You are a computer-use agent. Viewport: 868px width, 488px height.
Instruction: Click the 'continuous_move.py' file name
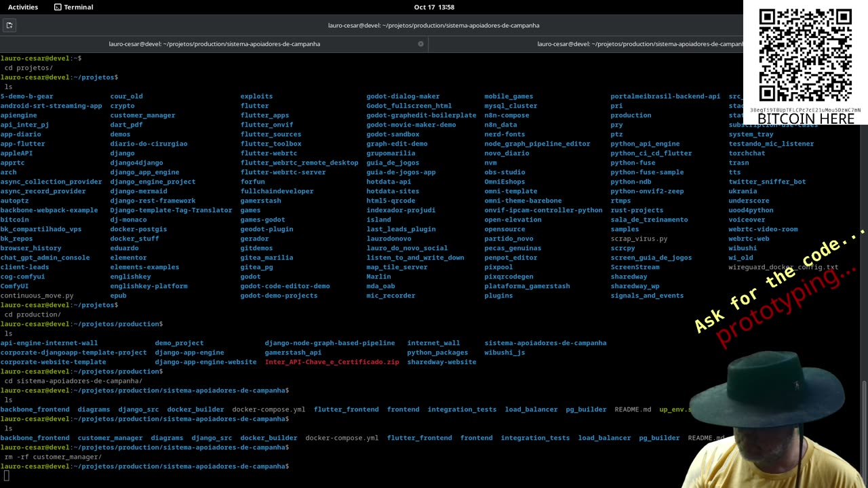(x=37, y=296)
